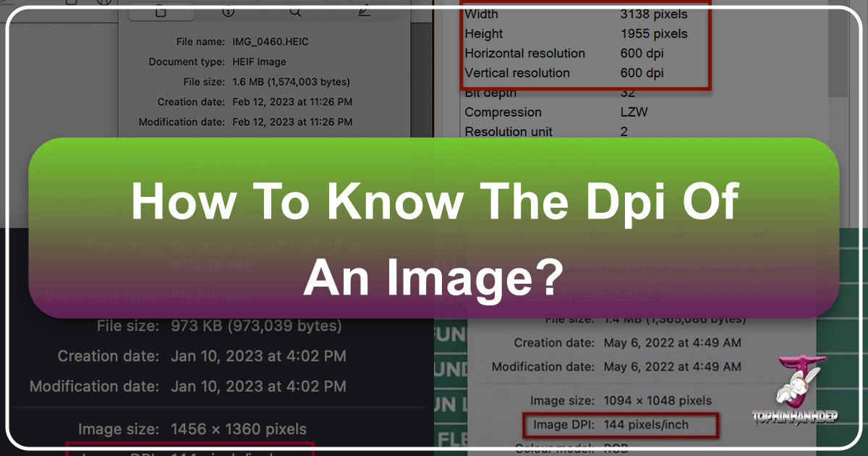Click the File size 973 KB value

click(x=255, y=326)
